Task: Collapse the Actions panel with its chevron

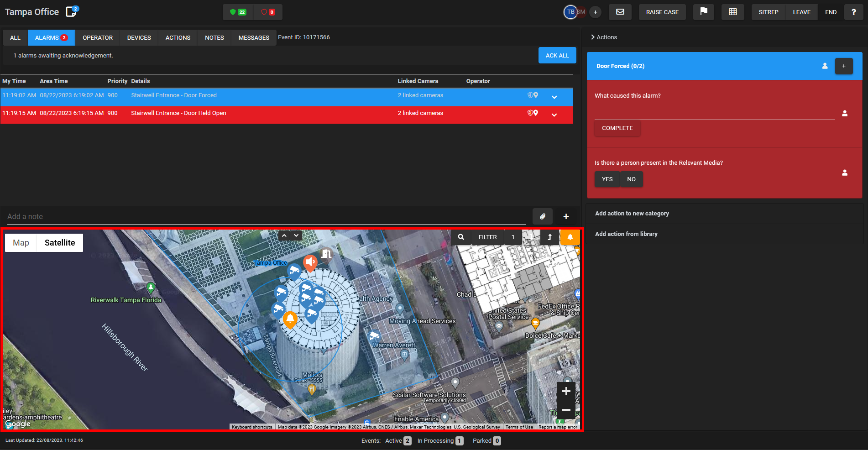Action: coord(592,37)
